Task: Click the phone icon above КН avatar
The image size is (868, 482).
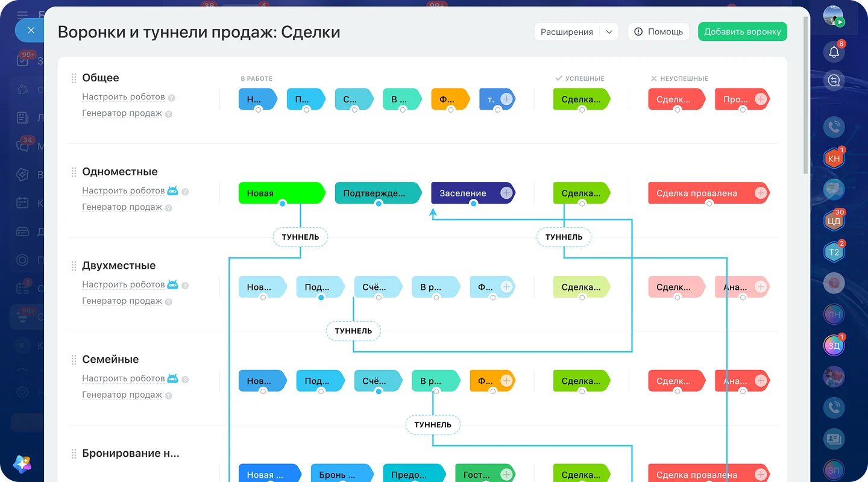Action: (x=834, y=127)
